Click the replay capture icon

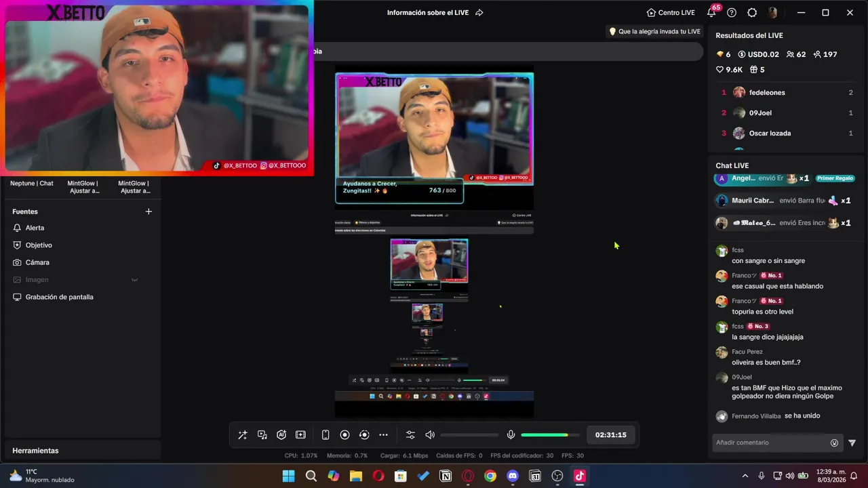364,435
